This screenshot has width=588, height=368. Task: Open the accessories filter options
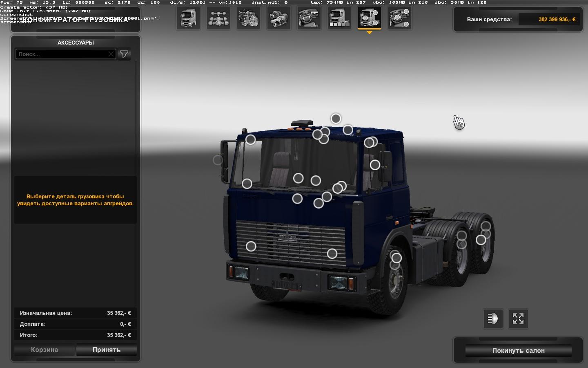click(124, 54)
